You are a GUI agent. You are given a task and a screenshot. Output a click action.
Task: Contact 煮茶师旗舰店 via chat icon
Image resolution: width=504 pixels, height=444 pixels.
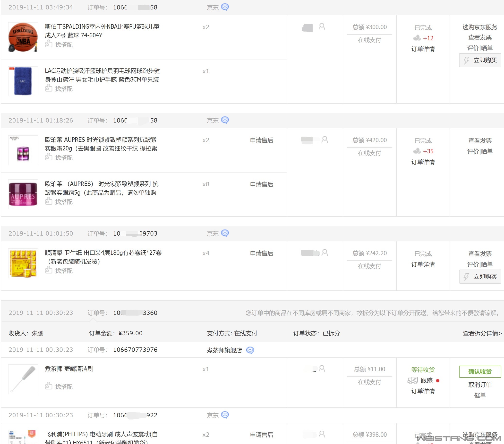[250, 350]
